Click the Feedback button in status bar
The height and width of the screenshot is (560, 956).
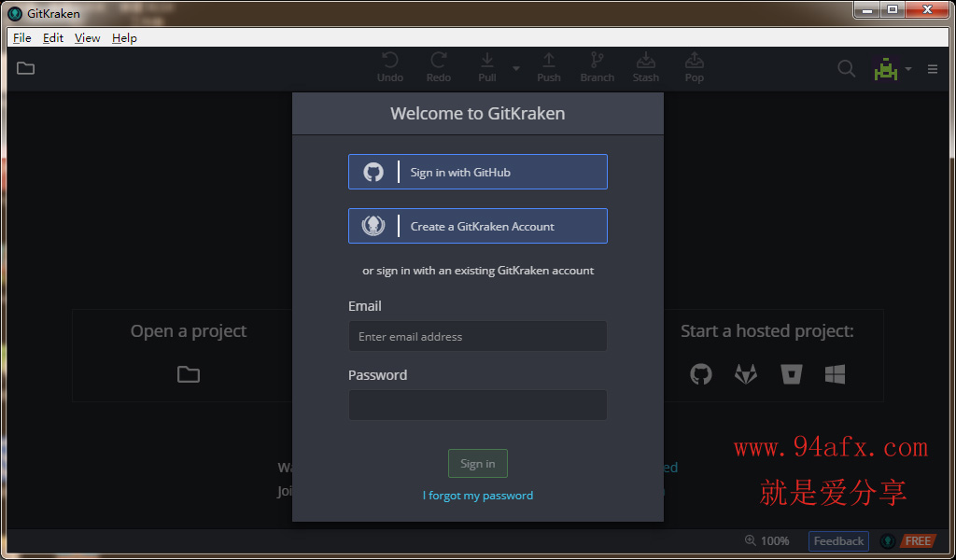point(838,541)
